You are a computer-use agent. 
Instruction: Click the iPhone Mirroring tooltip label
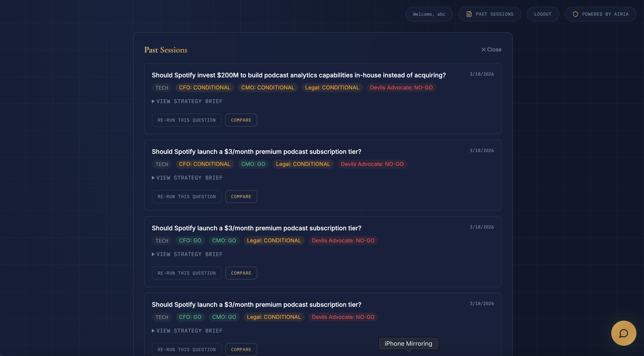tap(408, 343)
